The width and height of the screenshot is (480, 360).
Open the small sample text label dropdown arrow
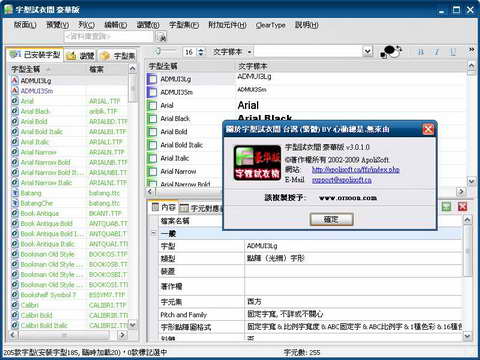coord(250,52)
